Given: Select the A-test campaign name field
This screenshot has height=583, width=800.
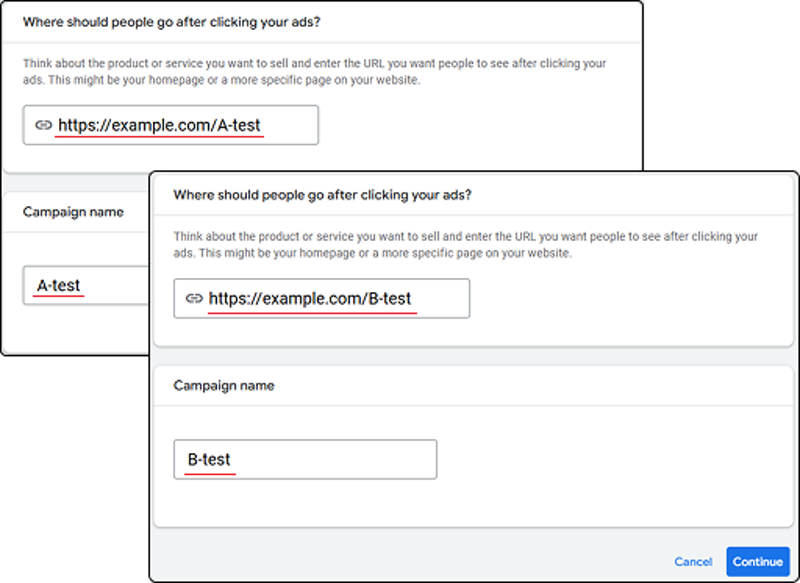Looking at the screenshot, I should [86, 285].
